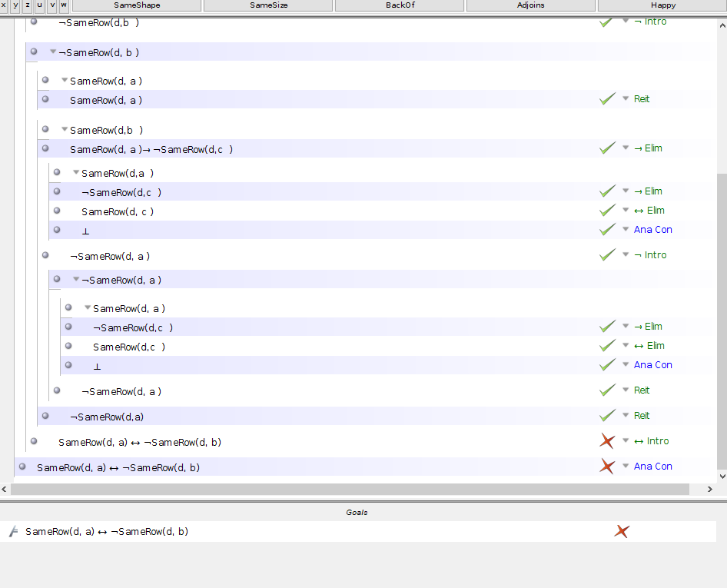Open the rule dropdown next to ↔ Intro
This screenshot has width=727, height=588.
tap(625, 440)
